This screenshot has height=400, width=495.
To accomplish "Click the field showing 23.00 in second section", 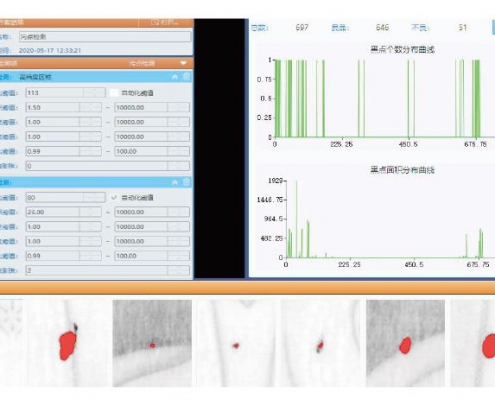I will point(63,212).
